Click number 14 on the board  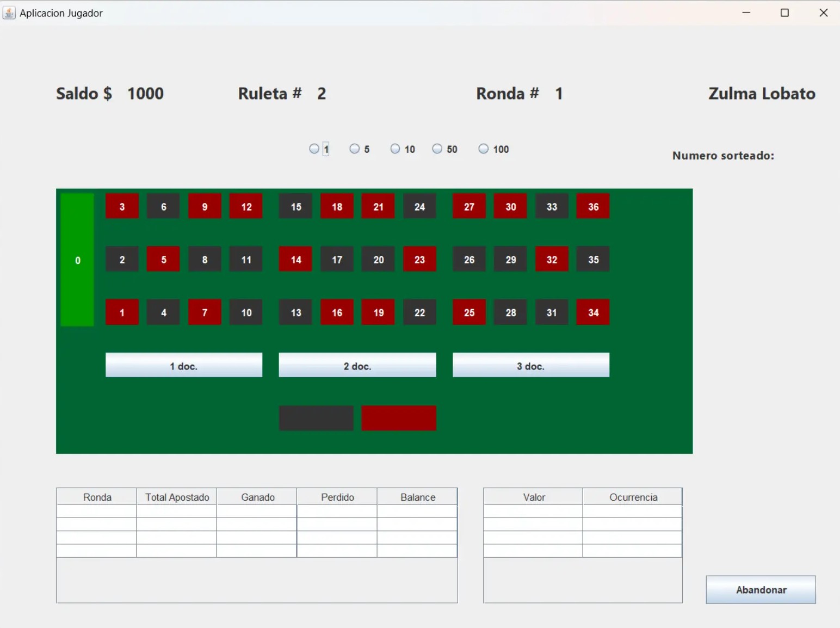pos(295,260)
